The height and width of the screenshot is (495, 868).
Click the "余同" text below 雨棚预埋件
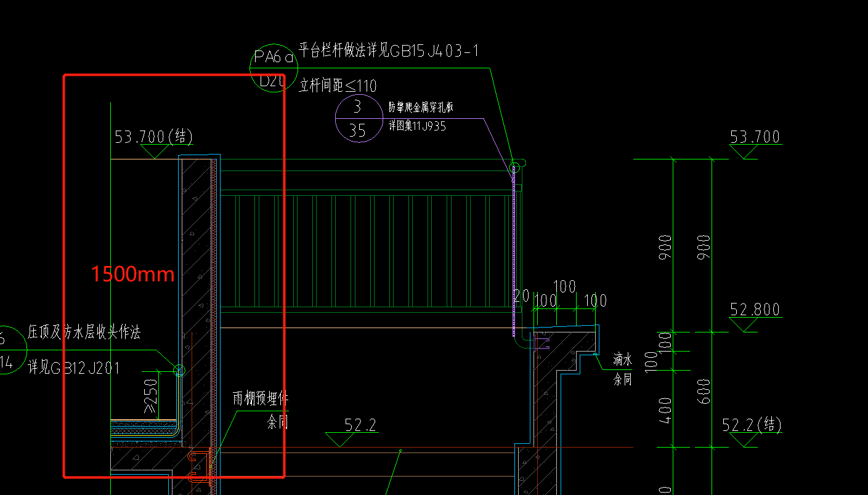tap(278, 423)
